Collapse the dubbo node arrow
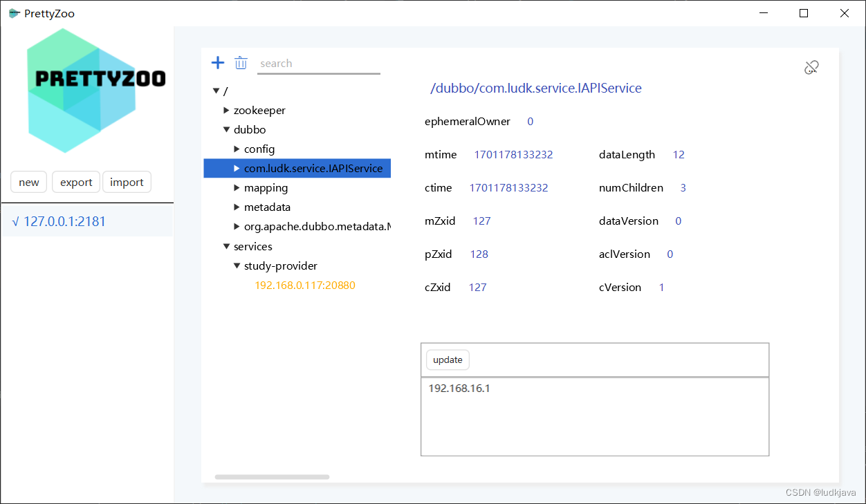The height and width of the screenshot is (504, 866). (226, 129)
